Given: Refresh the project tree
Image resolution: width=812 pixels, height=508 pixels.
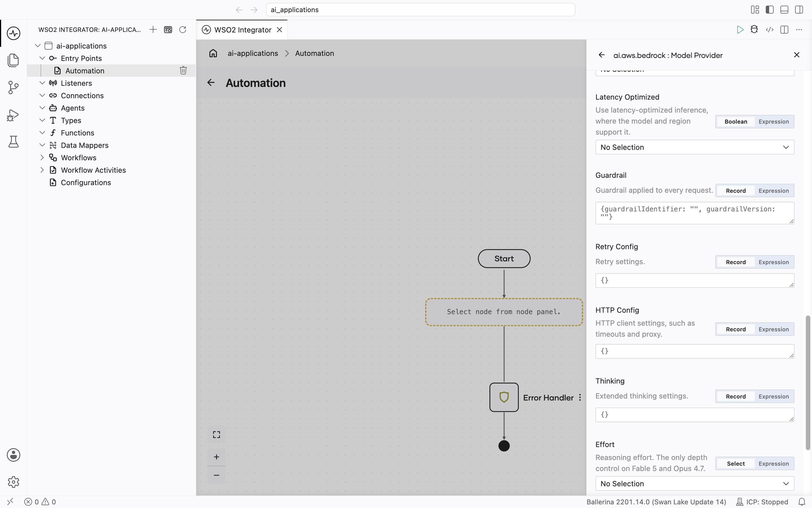Looking at the screenshot, I should 182,30.
